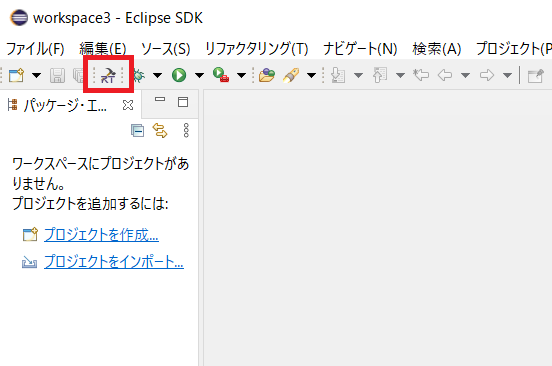Minimize the Package Explorer view
The width and height of the screenshot is (552, 366).
click(x=160, y=100)
